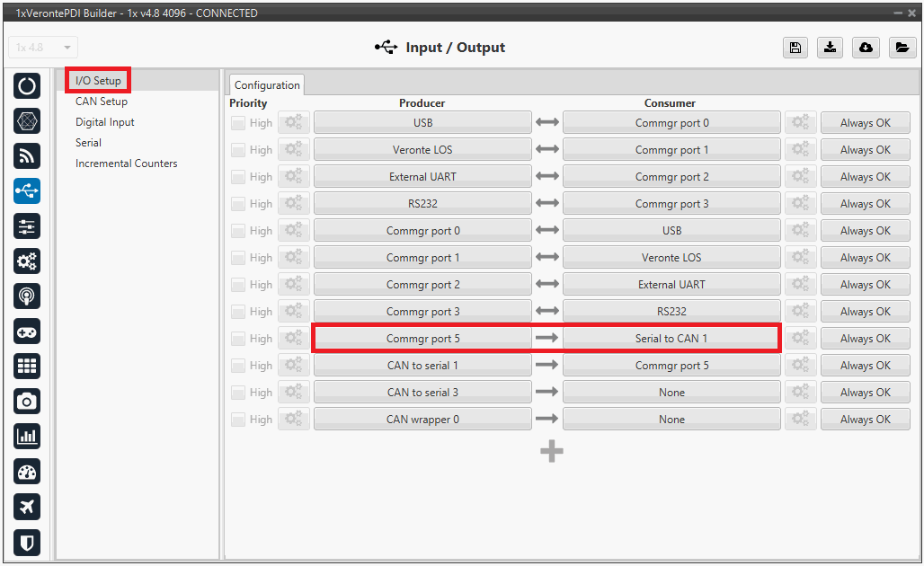Screen dimensions: 924x566
Task: Click the save floppy disk icon
Action: pyautogui.click(x=795, y=48)
